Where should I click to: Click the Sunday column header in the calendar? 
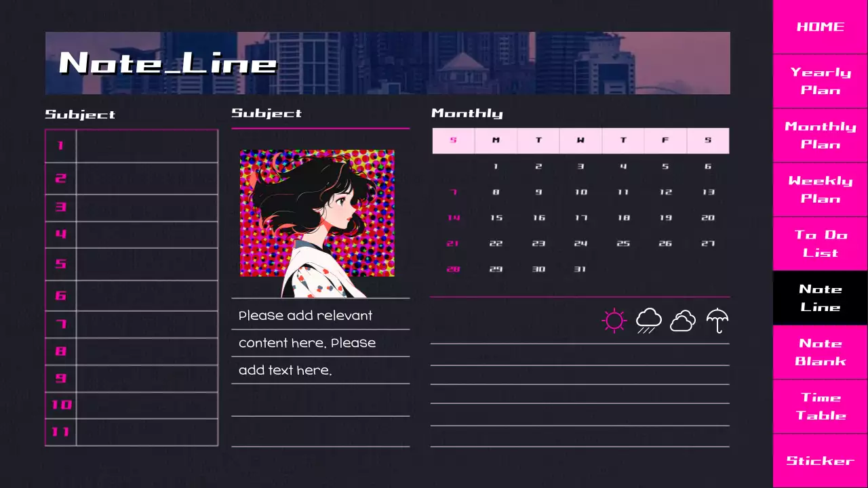(453, 140)
